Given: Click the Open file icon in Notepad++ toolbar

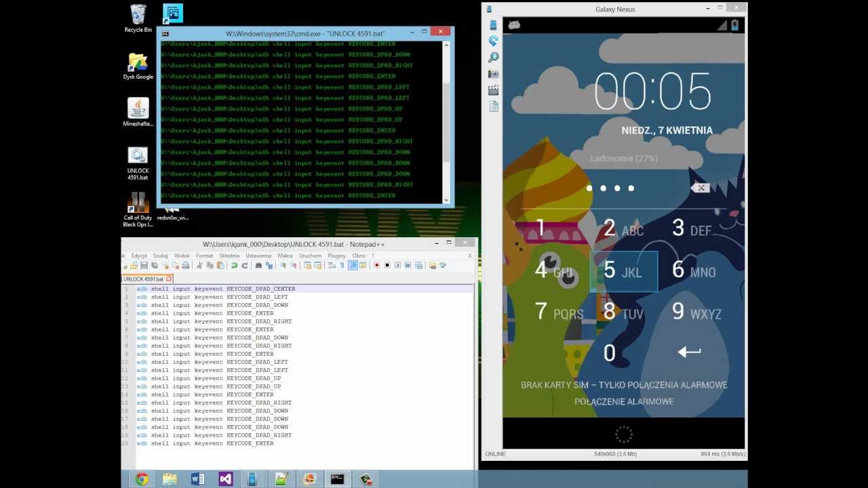Looking at the screenshot, I should click(x=133, y=265).
